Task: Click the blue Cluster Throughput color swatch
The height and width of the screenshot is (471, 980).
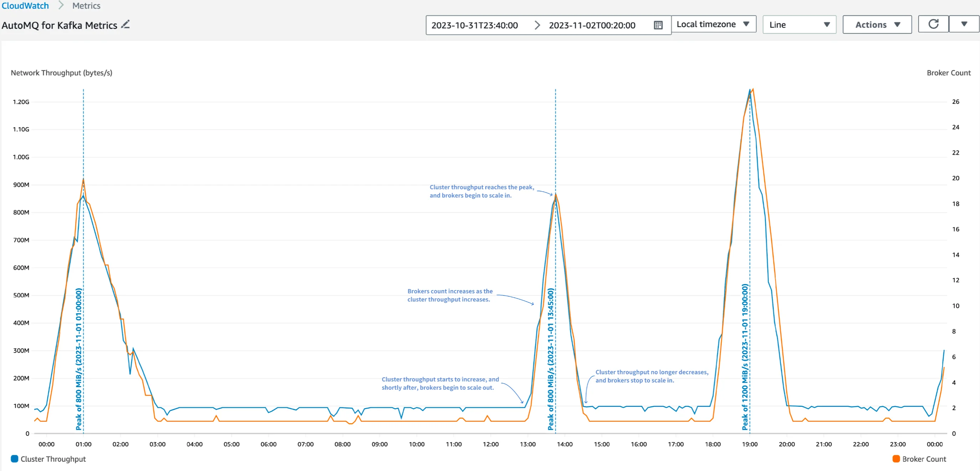Action: 15,459
